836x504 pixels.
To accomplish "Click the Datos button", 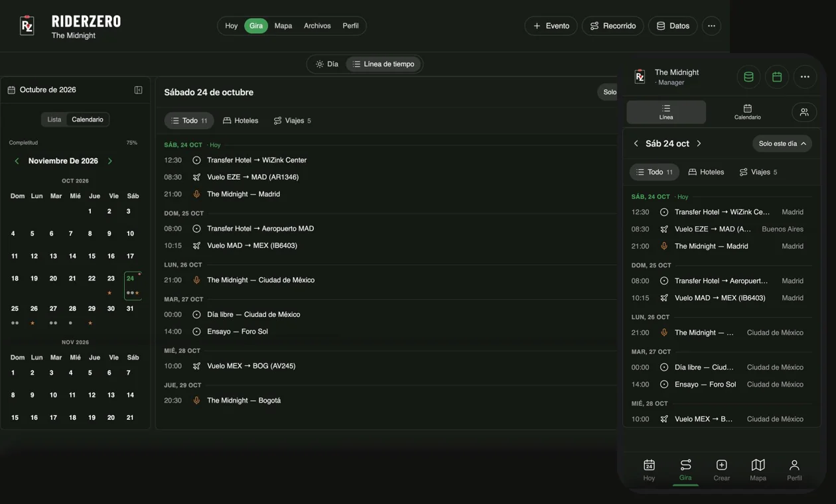I will (x=673, y=26).
